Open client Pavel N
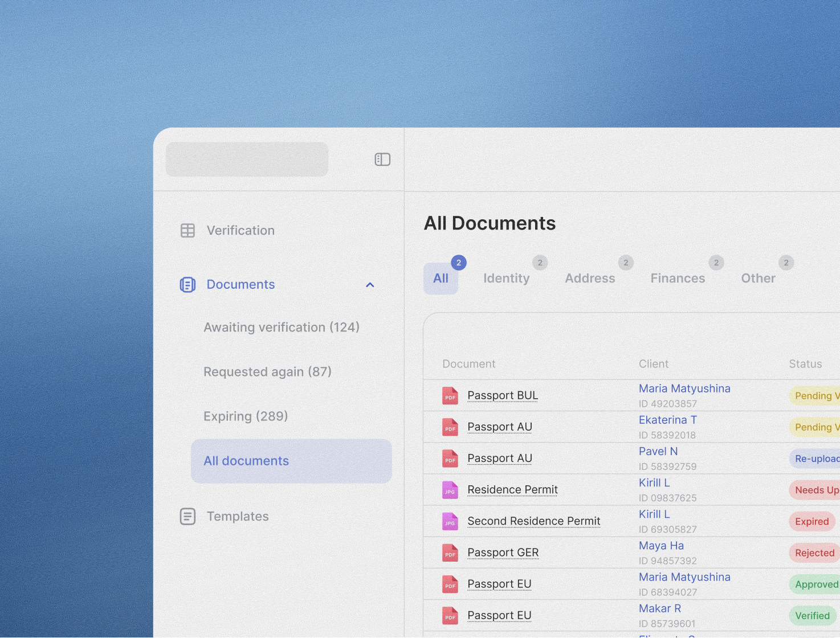840x638 pixels. pos(658,451)
